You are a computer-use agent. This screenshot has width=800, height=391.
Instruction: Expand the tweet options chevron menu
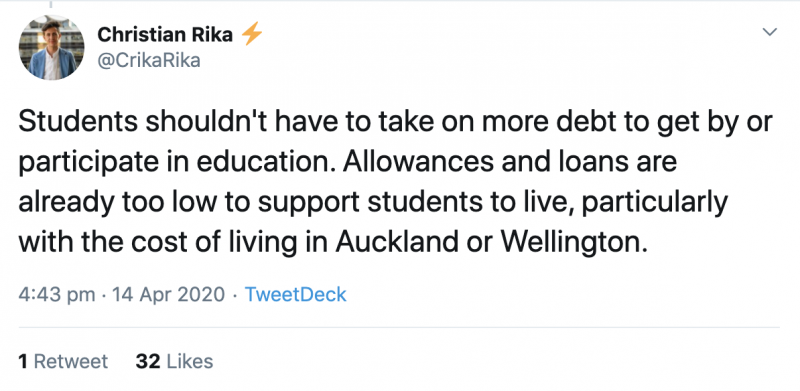769,32
